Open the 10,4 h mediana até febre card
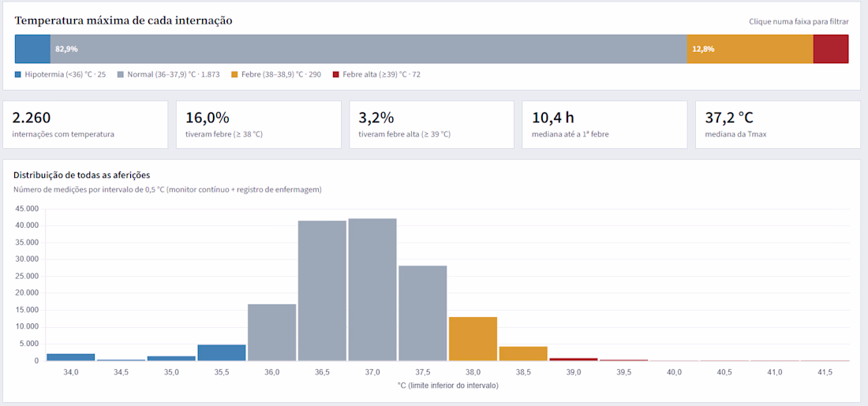 (604, 125)
